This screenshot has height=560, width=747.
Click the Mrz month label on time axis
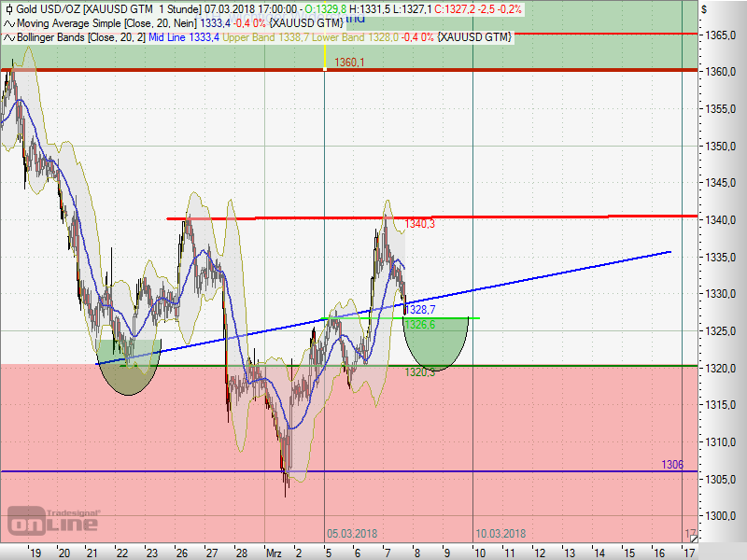273,553
